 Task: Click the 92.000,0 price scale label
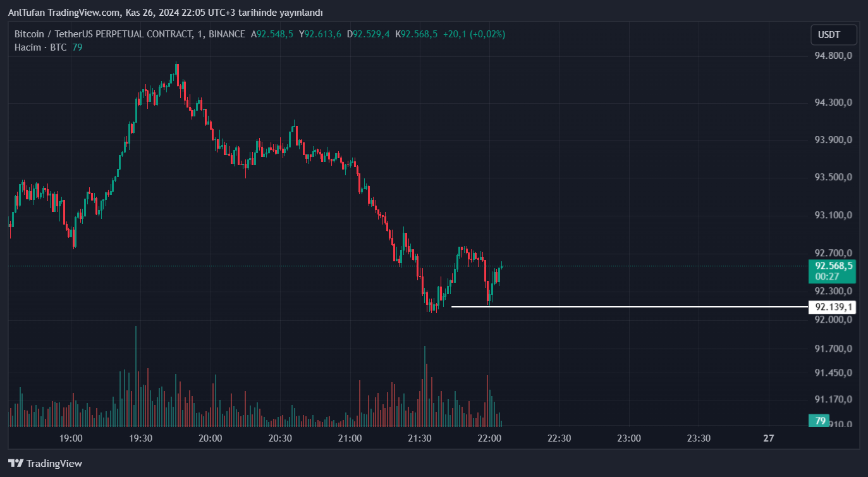[x=833, y=319]
